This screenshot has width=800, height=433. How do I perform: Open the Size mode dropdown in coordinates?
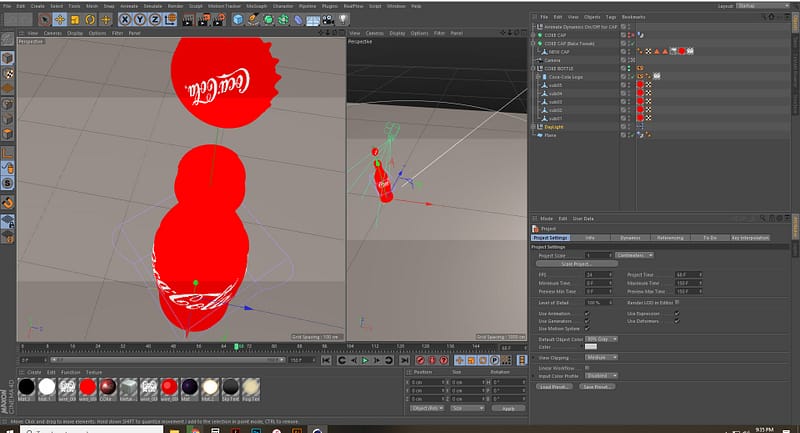click(x=467, y=409)
